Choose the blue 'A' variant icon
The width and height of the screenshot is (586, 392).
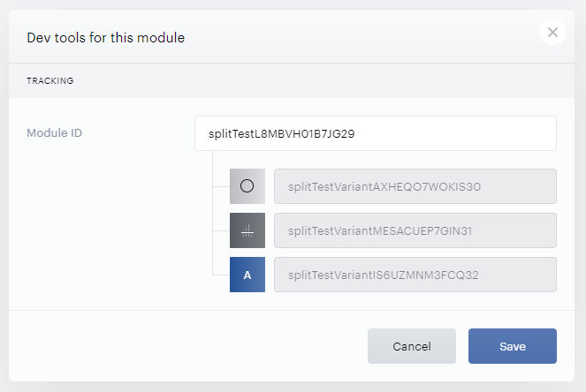pos(247,275)
